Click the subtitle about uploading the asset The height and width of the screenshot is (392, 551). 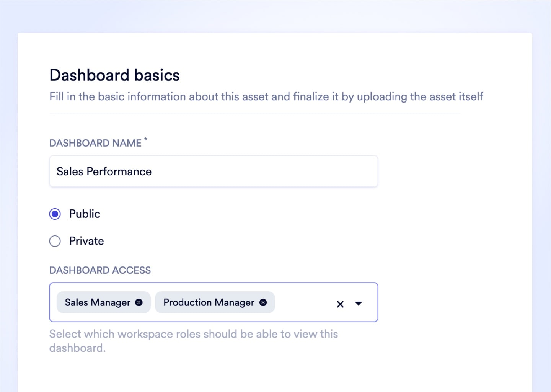[266, 96]
